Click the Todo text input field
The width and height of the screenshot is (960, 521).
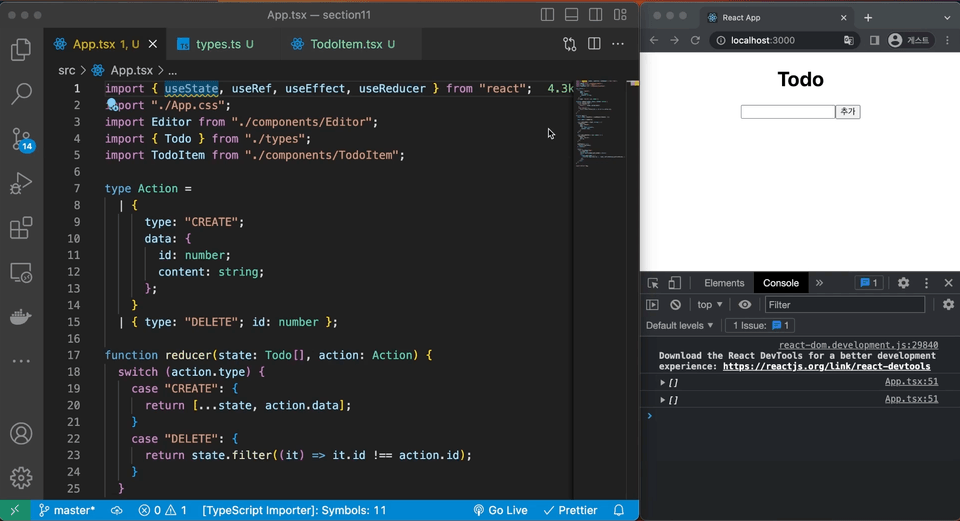pos(787,112)
